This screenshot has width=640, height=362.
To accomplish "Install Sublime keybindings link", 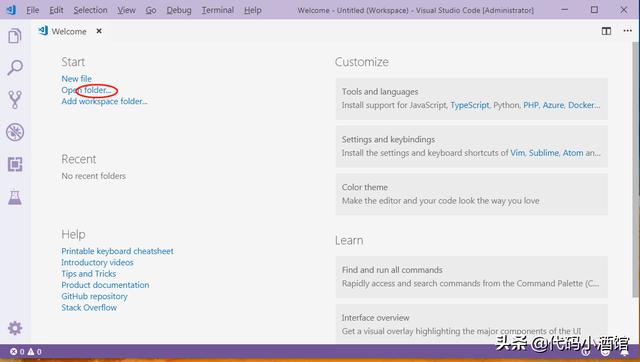I will click(x=544, y=153).
